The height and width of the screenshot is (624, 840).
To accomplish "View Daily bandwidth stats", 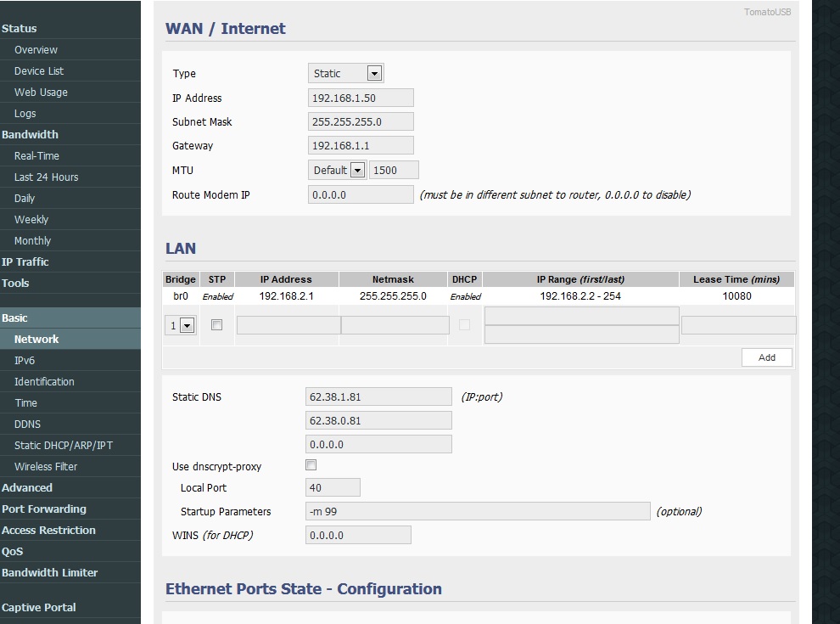I will tap(25, 199).
